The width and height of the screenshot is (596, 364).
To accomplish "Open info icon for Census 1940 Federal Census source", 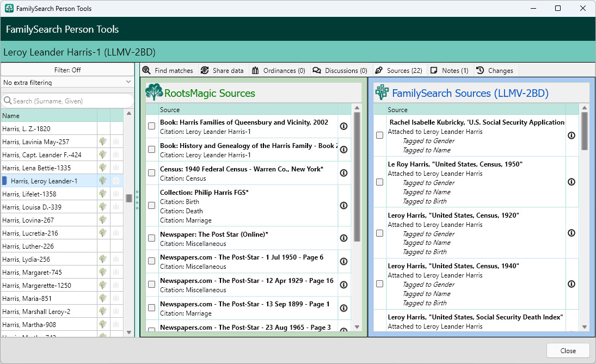I will (x=343, y=173).
